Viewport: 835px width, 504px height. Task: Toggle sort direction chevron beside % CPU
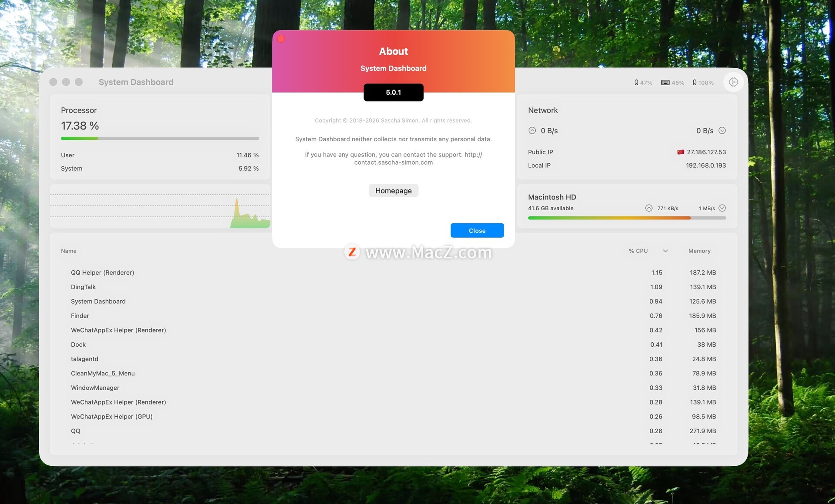665,251
